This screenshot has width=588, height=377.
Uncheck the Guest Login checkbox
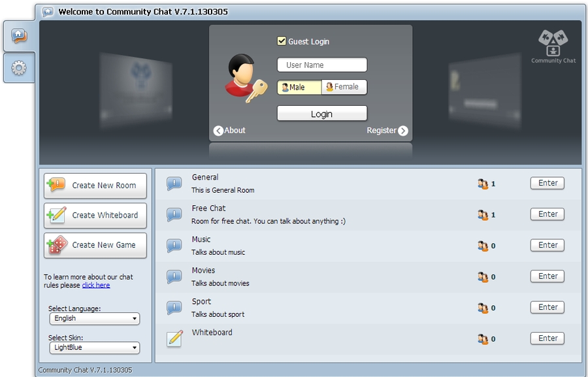tap(282, 41)
